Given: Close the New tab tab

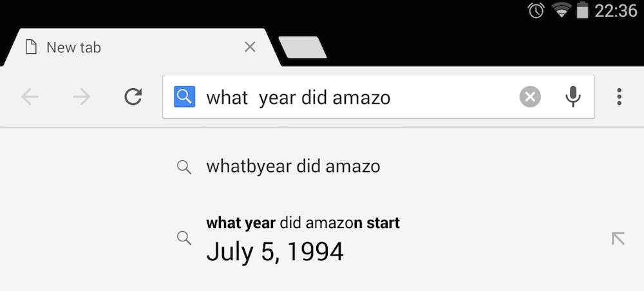Looking at the screenshot, I should (251, 47).
